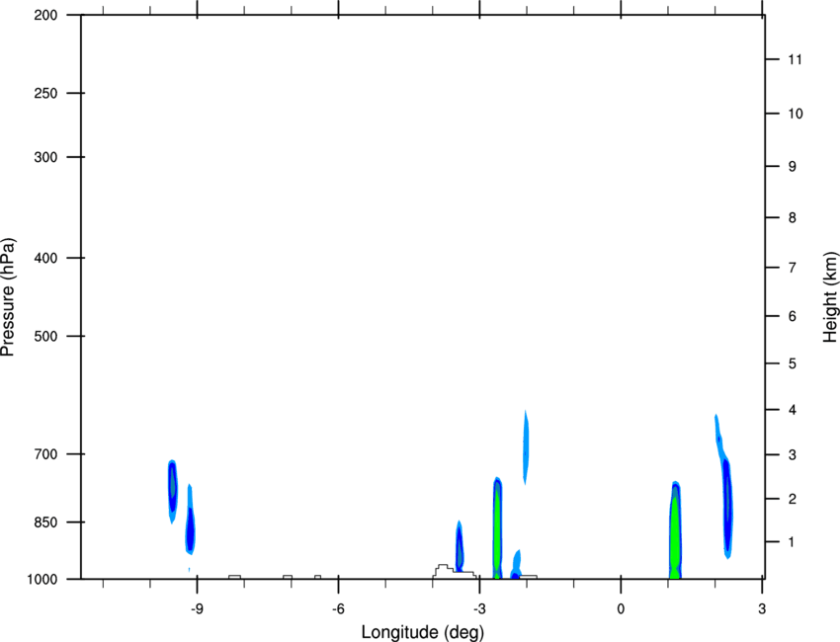
Task: Click the 'Pressure (hPa)' axis title
Action: 8,296
